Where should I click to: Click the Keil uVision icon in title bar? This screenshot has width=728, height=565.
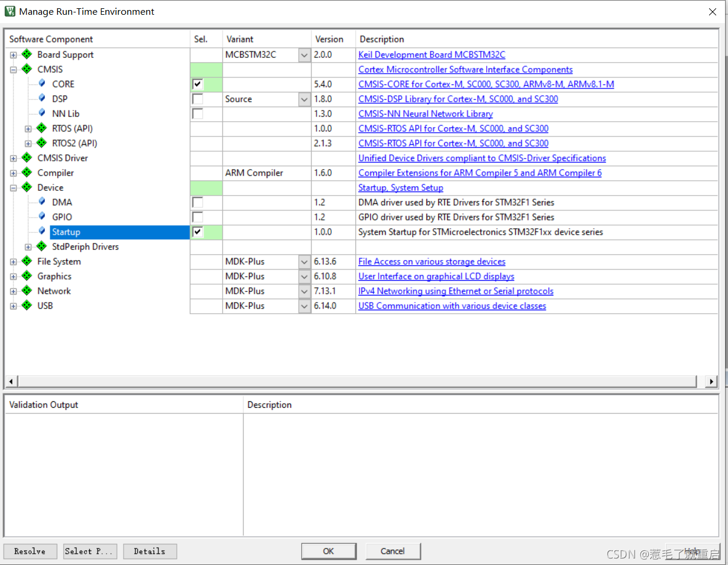pyautogui.click(x=10, y=11)
